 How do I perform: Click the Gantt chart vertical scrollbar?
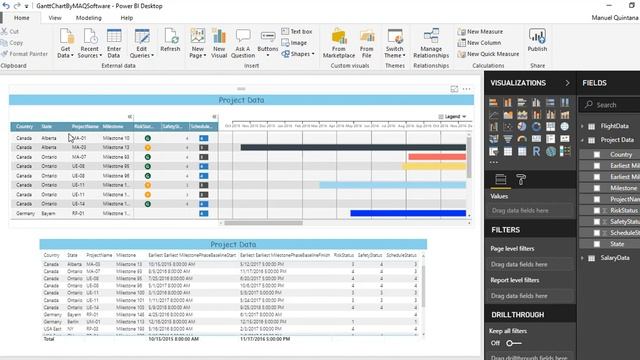click(469, 157)
